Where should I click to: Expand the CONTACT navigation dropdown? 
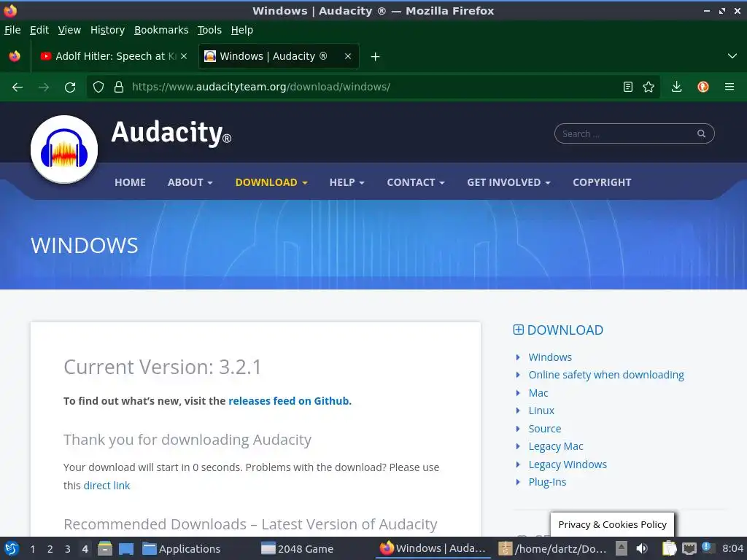(415, 182)
